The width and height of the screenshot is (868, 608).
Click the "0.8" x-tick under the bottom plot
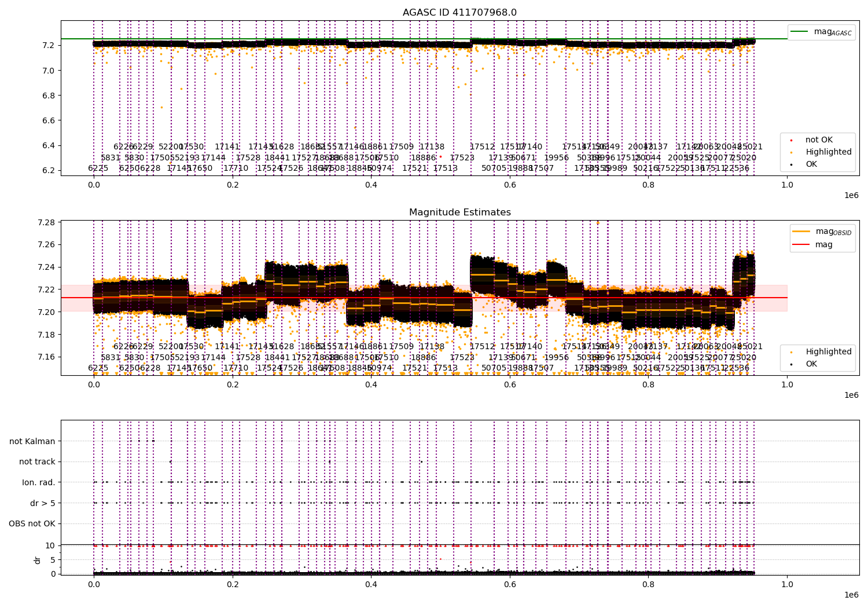(x=649, y=584)
